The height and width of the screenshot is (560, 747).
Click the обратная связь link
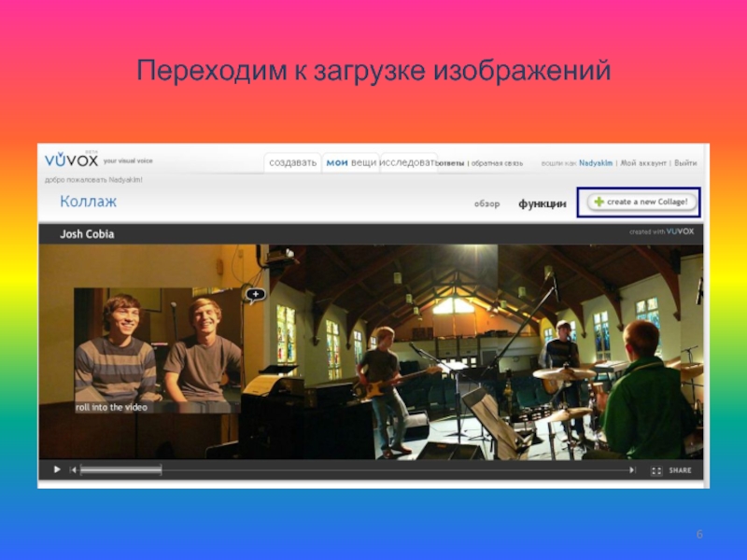tap(497, 163)
